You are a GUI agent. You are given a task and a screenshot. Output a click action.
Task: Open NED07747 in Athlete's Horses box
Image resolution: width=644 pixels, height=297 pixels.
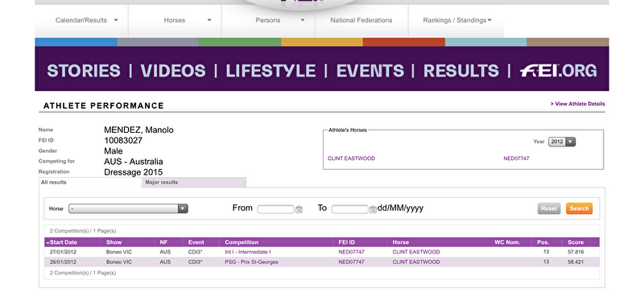[516, 159]
